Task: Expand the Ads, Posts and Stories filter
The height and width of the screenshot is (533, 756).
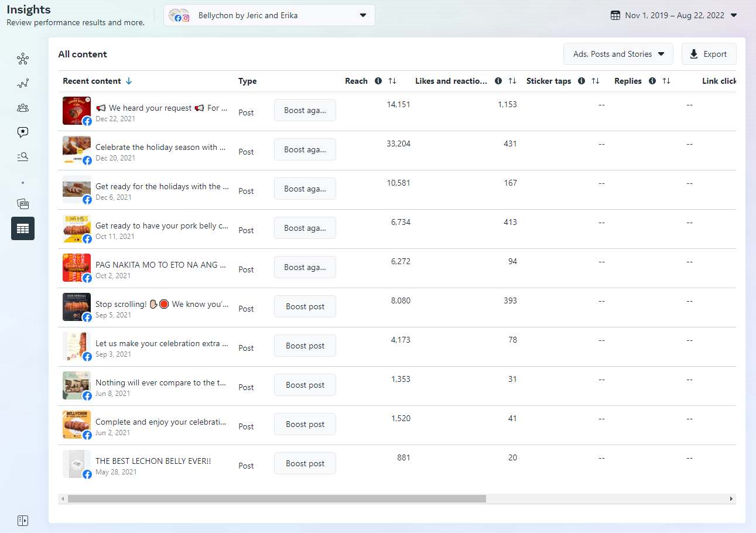Action: click(x=618, y=54)
